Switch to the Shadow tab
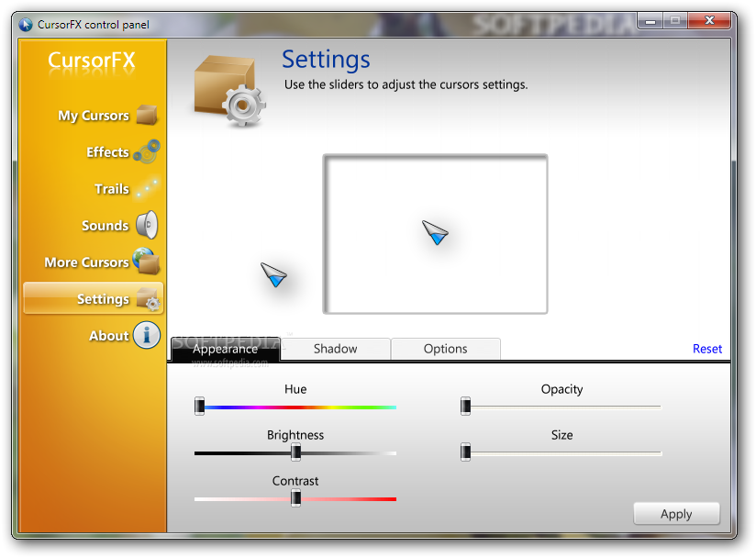Viewport: 756px width, 558px height. tap(336, 349)
